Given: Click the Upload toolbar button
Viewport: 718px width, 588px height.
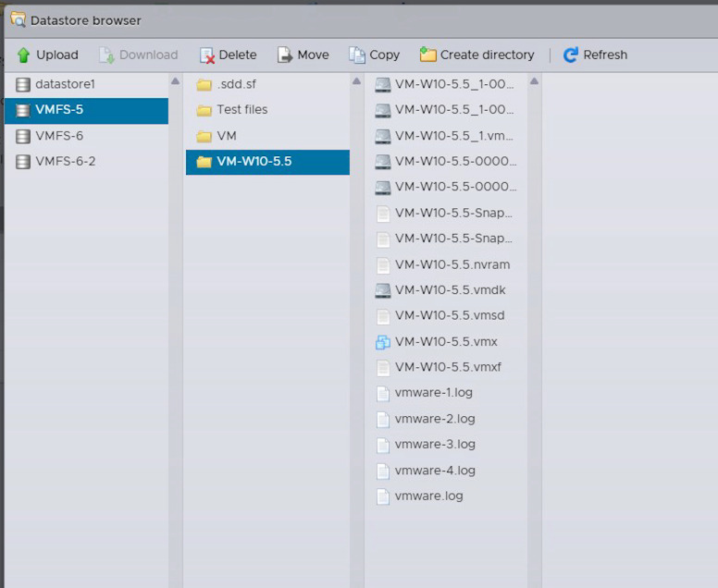Looking at the screenshot, I should (47, 55).
